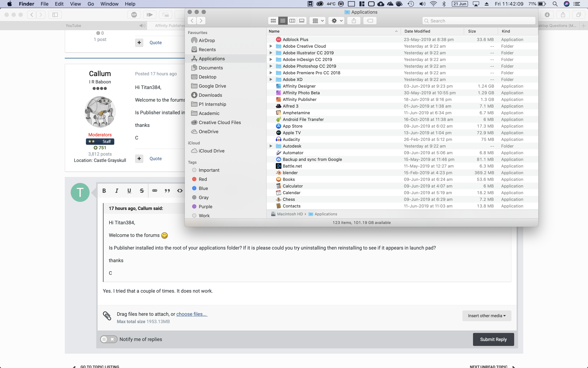Toggle bold formatting in reply editor

[104, 191]
